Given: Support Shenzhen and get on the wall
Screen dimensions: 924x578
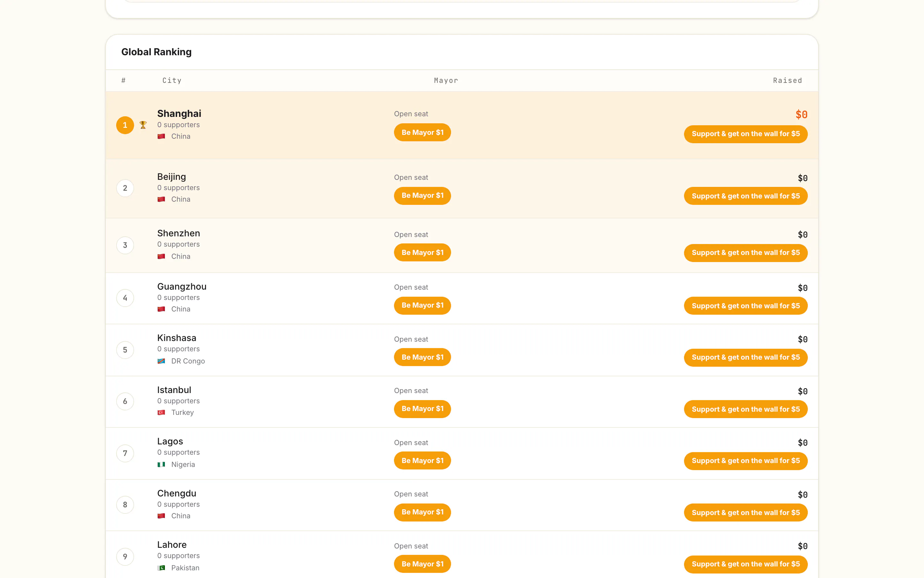Looking at the screenshot, I should tap(745, 253).
